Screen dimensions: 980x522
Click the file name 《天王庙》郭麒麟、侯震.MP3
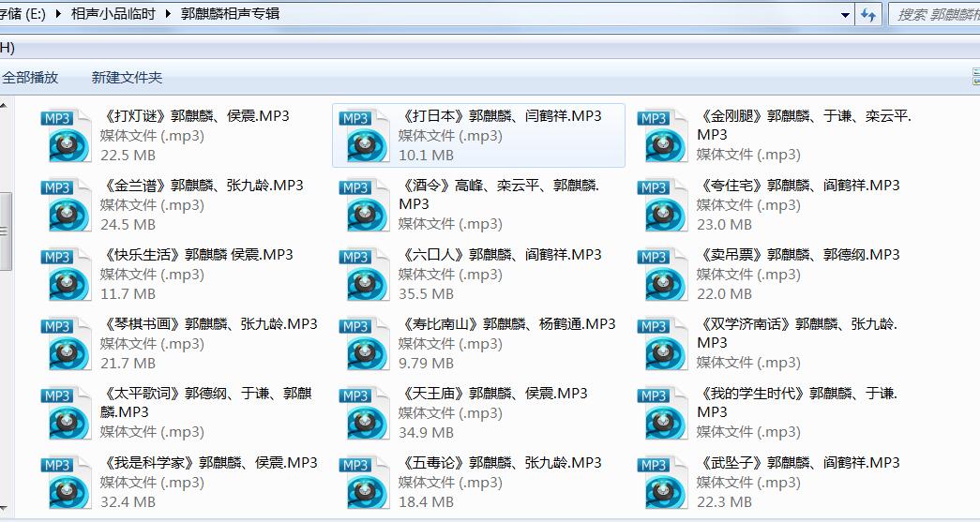(x=493, y=393)
